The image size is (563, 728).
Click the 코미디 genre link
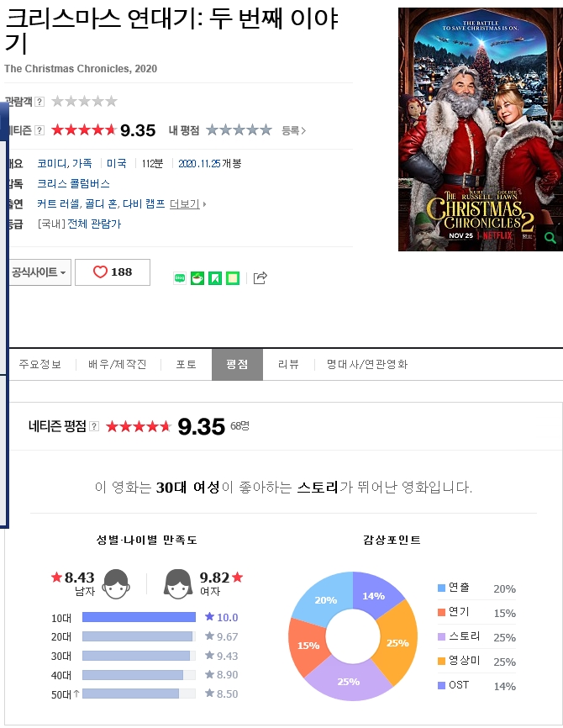pos(52,163)
